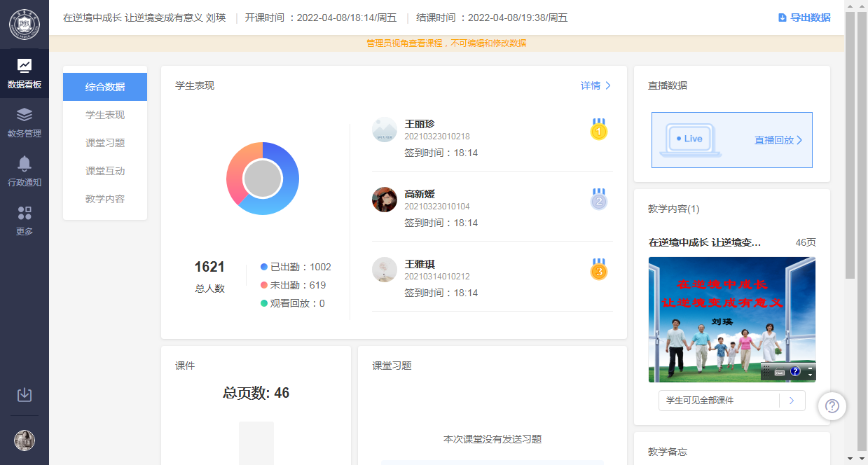Click the help question mark button
The image size is (868, 465).
pyautogui.click(x=832, y=406)
